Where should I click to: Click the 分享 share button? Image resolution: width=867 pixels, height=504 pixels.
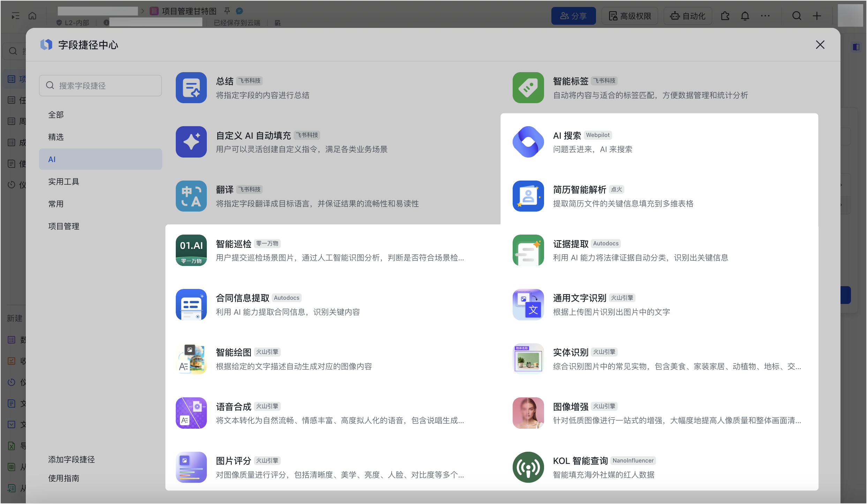point(573,16)
